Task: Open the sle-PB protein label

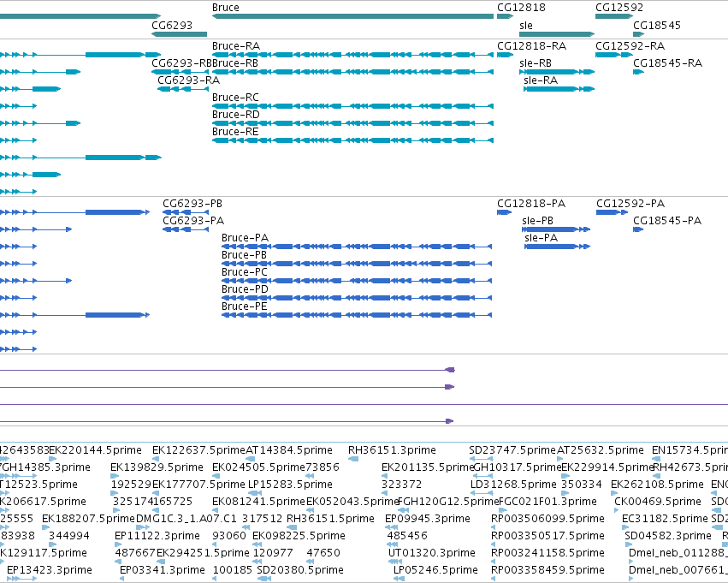Action: tap(537, 221)
